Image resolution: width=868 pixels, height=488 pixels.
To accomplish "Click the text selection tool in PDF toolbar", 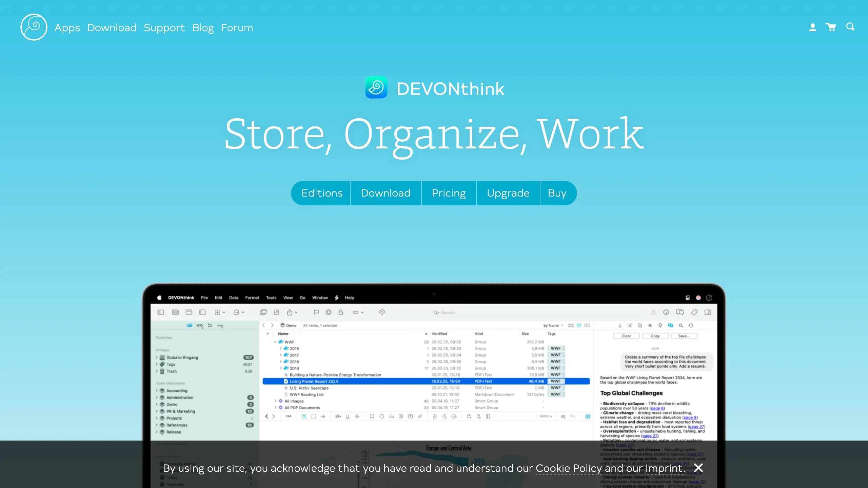I will [304, 416].
